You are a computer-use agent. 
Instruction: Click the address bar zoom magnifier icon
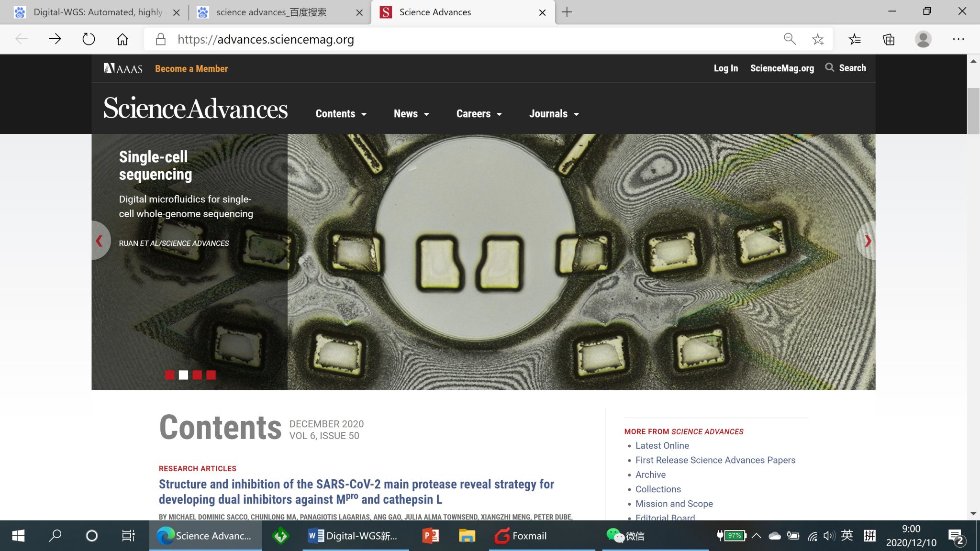pos(790,39)
